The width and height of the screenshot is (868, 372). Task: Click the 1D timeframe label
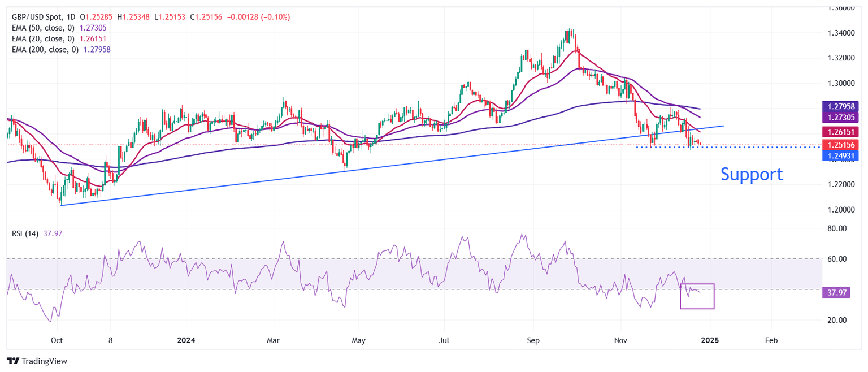71,17
